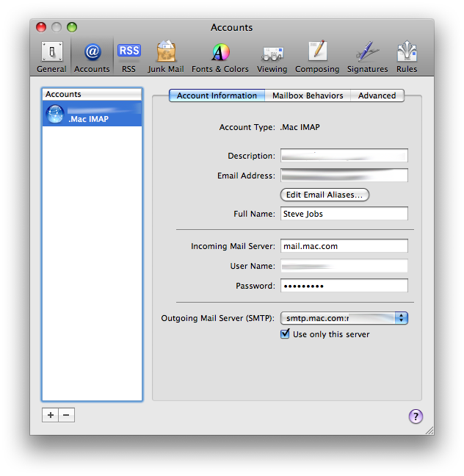This screenshot has height=476, width=464.
Task: Switch to the Mailbox Behaviors tab
Action: (x=308, y=95)
